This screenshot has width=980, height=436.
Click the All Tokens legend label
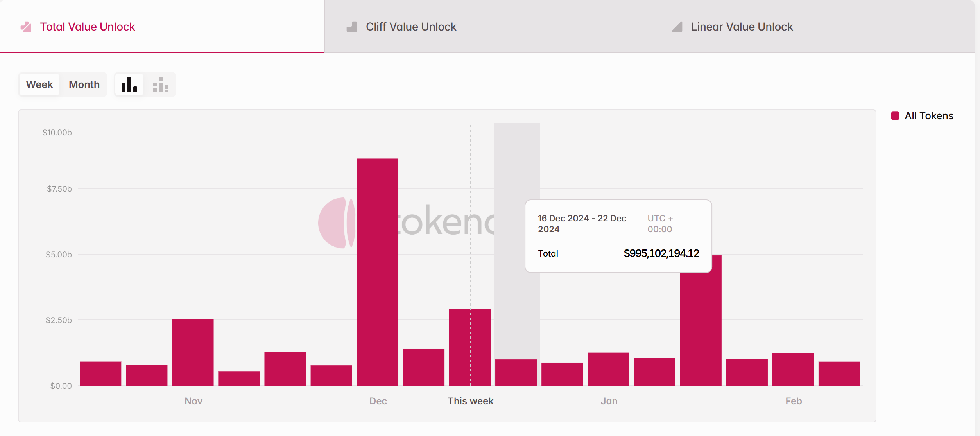(929, 116)
